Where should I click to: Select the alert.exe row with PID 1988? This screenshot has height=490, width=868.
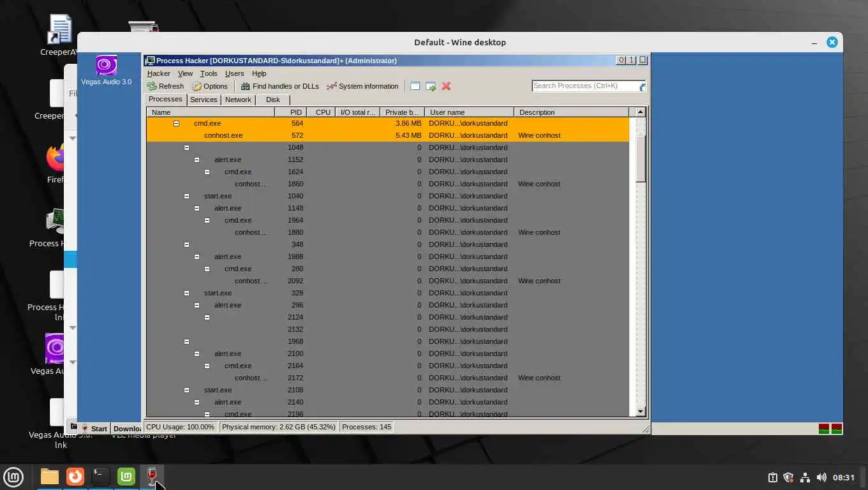click(x=387, y=256)
